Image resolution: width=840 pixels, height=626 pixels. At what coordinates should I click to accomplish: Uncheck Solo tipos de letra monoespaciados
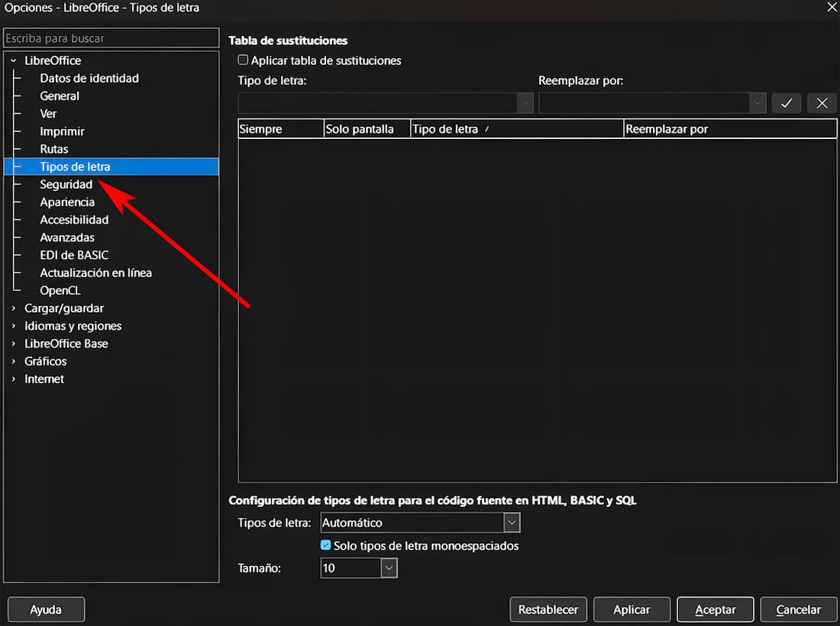[326, 546]
